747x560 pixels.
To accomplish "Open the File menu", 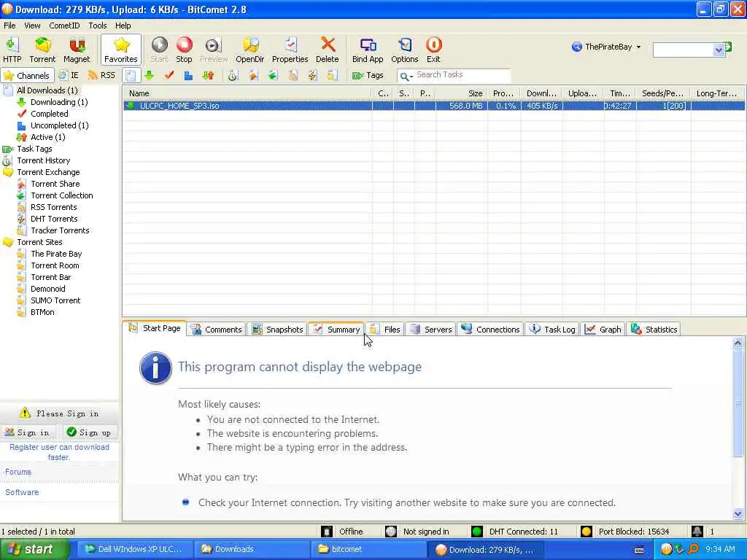I will pyautogui.click(x=9, y=26).
